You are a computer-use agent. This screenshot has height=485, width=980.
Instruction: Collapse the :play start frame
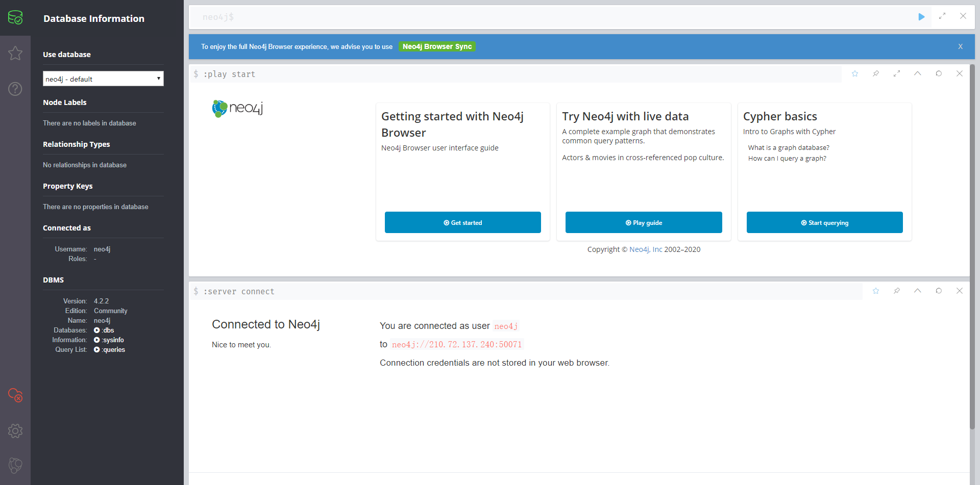[918, 73]
